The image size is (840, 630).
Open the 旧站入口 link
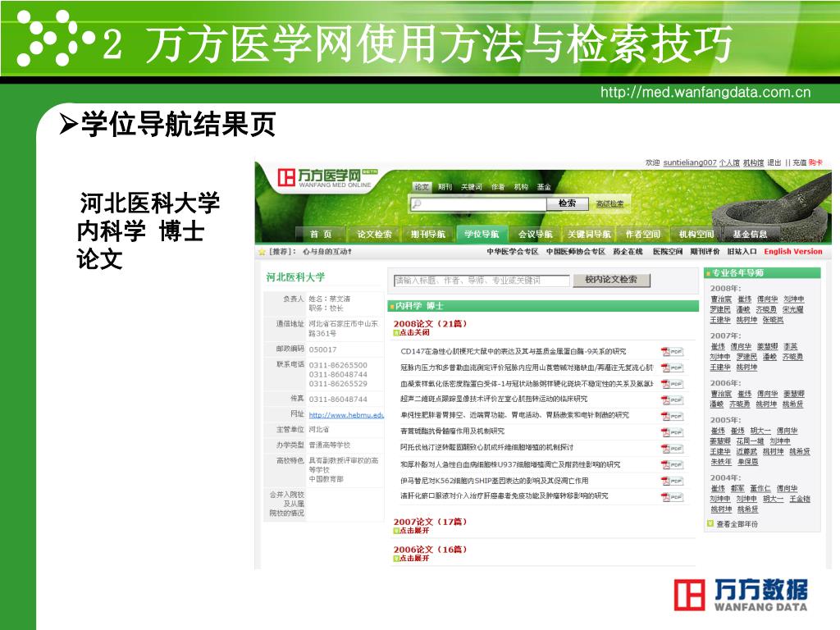tap(742, 251)
